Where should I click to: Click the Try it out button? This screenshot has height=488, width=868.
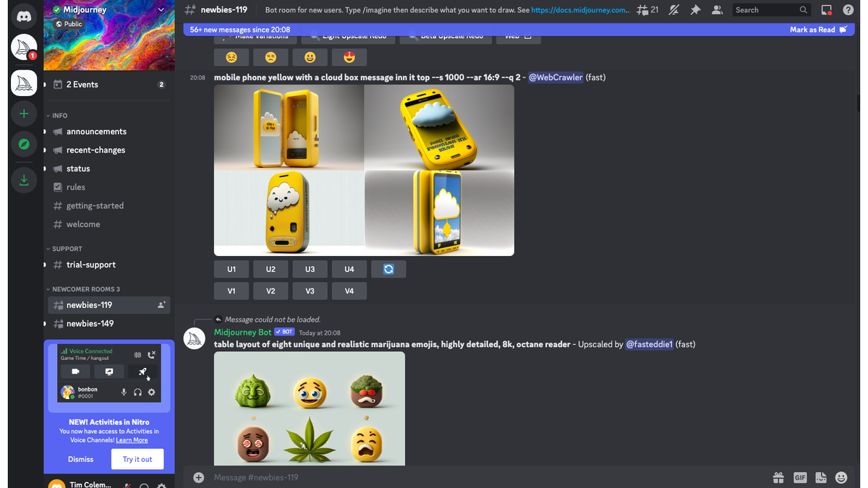point(137,459)
